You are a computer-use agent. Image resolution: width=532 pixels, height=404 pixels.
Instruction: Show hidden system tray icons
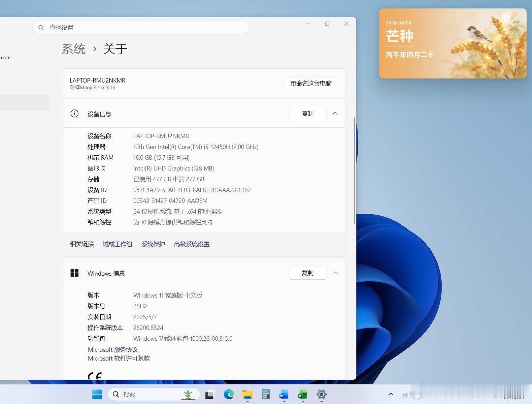391,394
